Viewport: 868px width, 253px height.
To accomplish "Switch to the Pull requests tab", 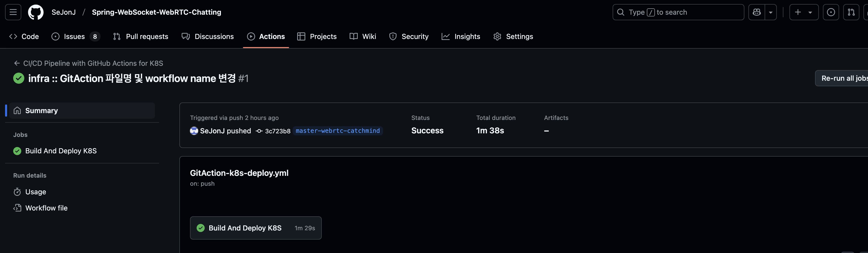I will coord(141,36).
